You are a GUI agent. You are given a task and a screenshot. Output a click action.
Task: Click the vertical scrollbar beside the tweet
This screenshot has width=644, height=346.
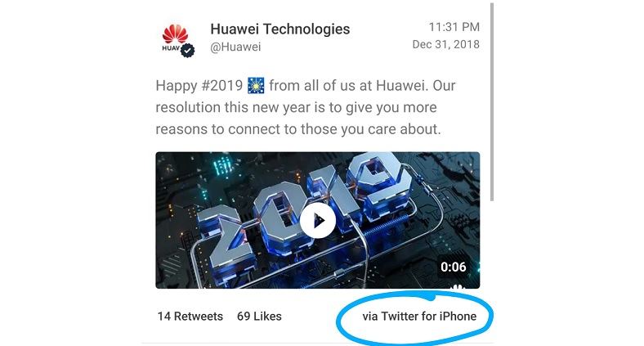(492, 102)
